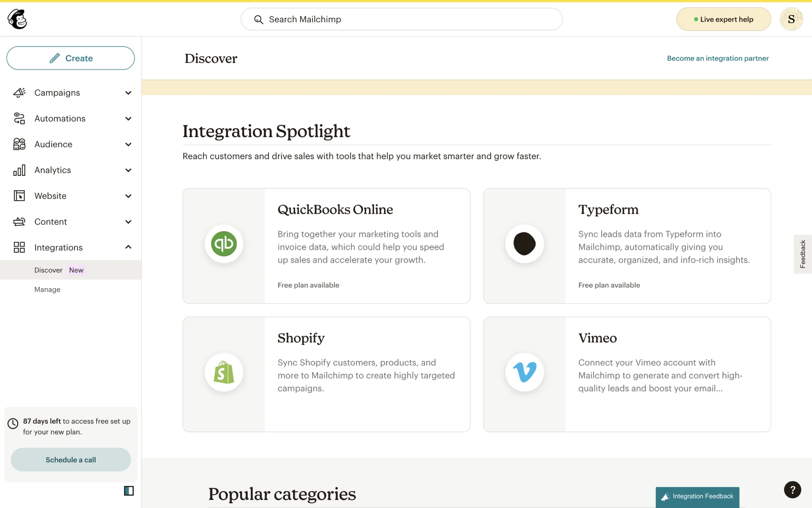Click the Mailchimp Freddie logo
This screenshot has width=812, height=508.
pos(17,19)
